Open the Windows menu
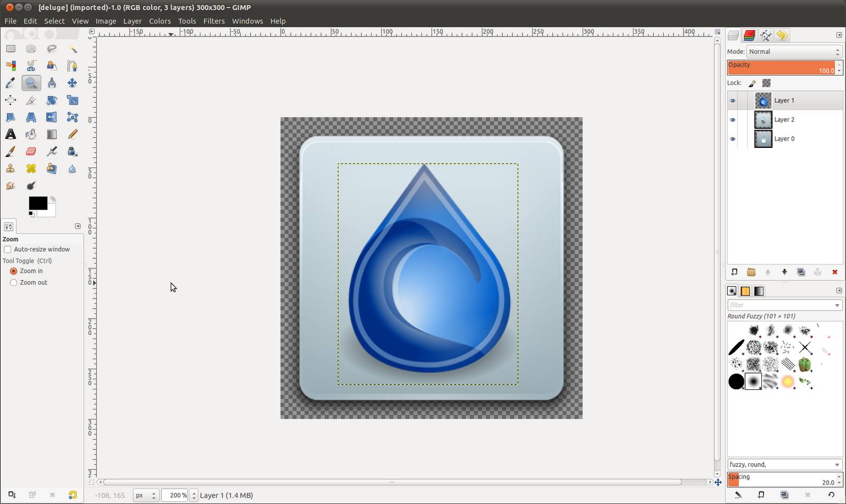This screenshot has width=846, height=504. coord(247,21)
